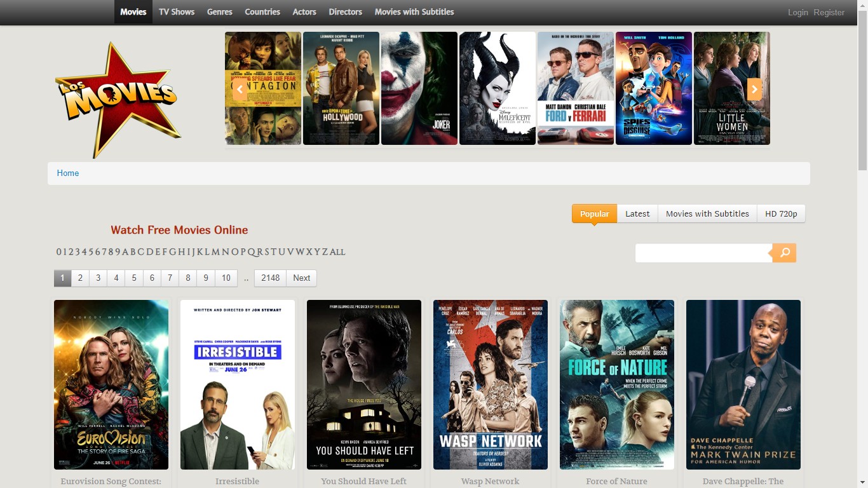868x488 pixels.
Task: Filter movies by letter Z
Action: point(325,252)
